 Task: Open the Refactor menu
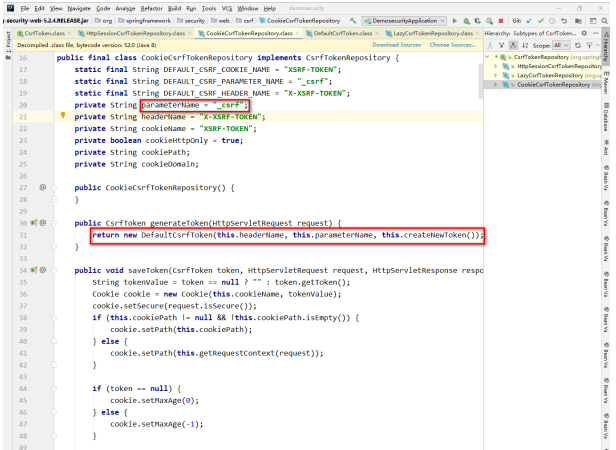[151, 8]
